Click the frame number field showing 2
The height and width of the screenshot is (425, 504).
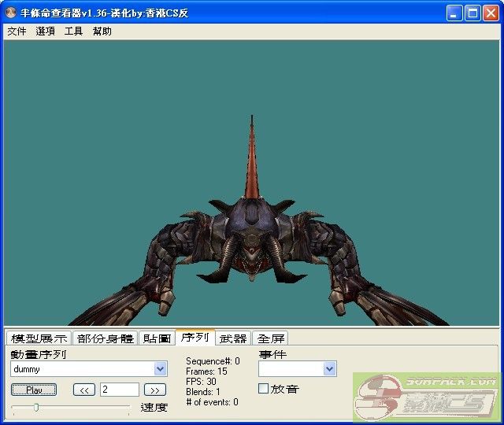coord(119,390)
